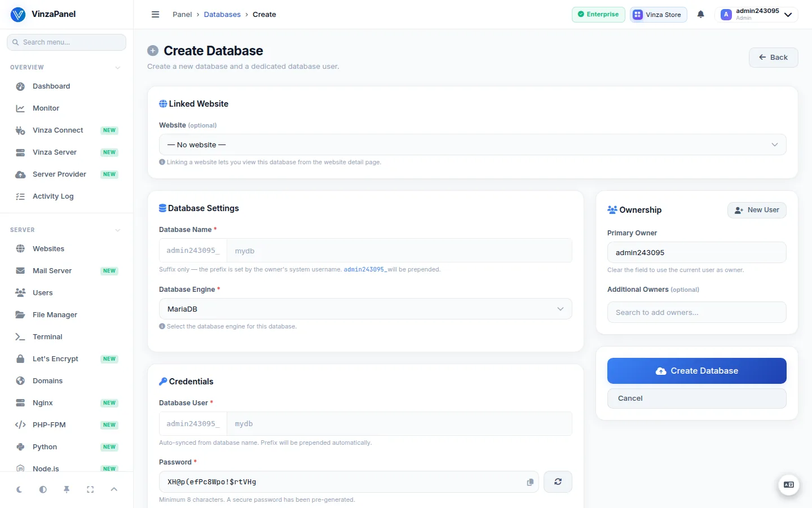Toggle dark mode with the moon icon
This screenshot has height=508, width=812.
point(19,489)
